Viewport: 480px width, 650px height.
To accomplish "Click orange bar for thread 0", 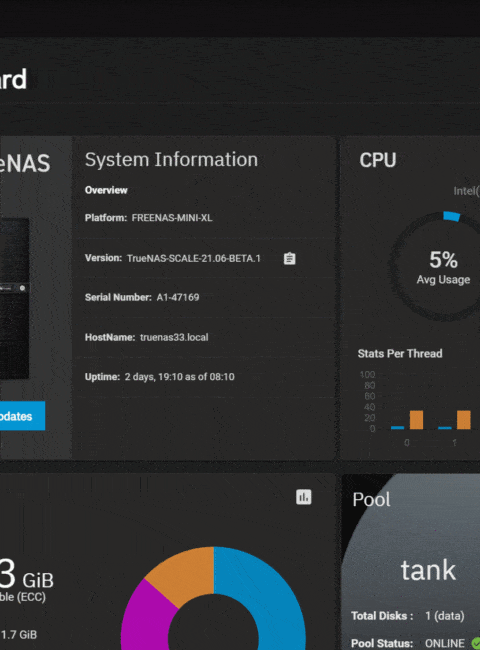I will (x=416, y=420).
